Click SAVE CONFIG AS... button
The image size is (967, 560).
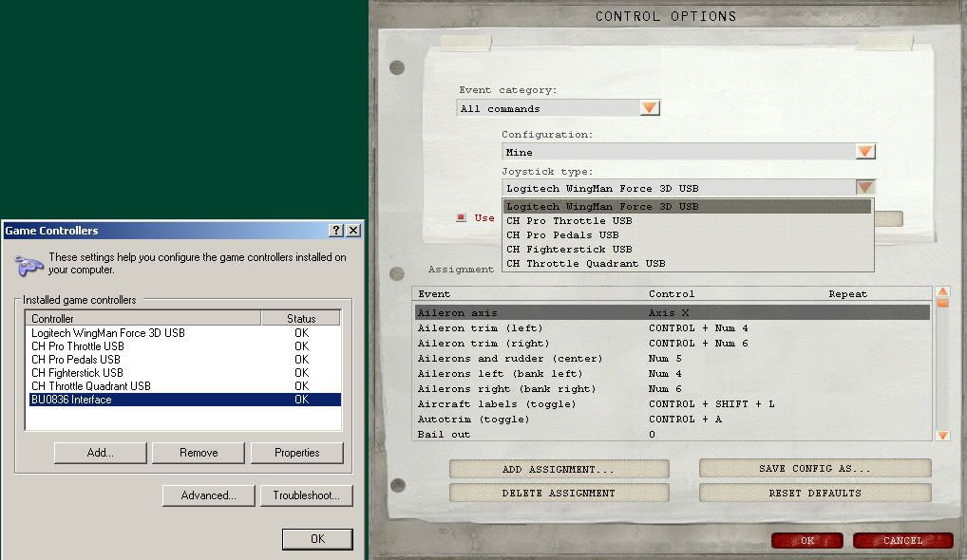point(815,468)
